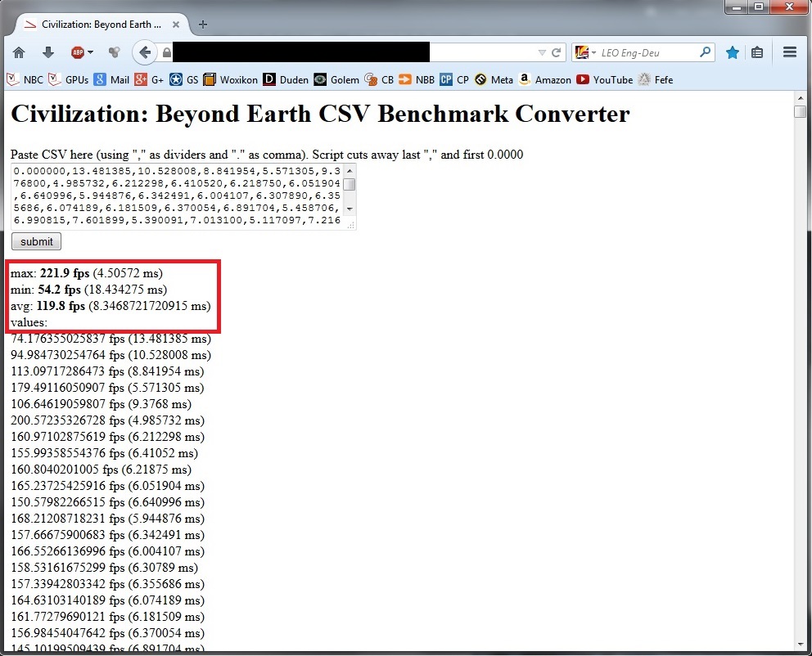This screenshot has height=656, width=812.
Task: Click the 179.49116050907 fps value row
Action: pyautogui.click(x=107, y=388)
